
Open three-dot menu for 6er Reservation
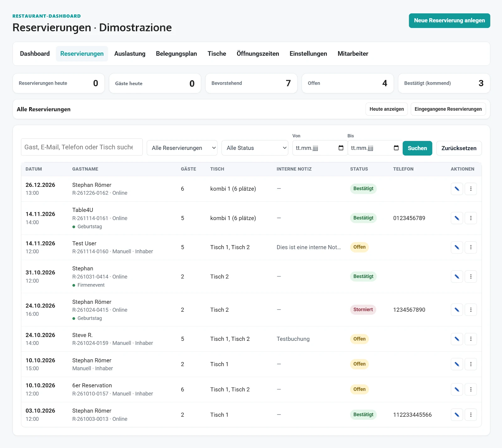click(471, 389)
